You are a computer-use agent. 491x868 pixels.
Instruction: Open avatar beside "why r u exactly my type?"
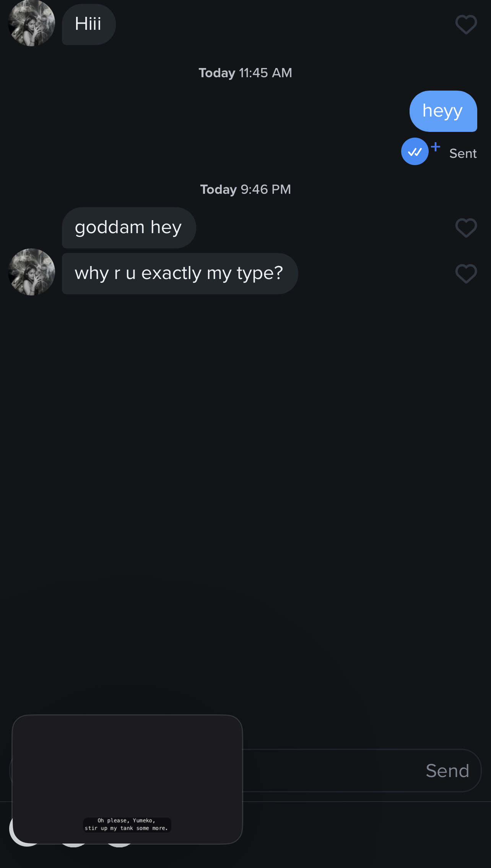tap(31, 272)
